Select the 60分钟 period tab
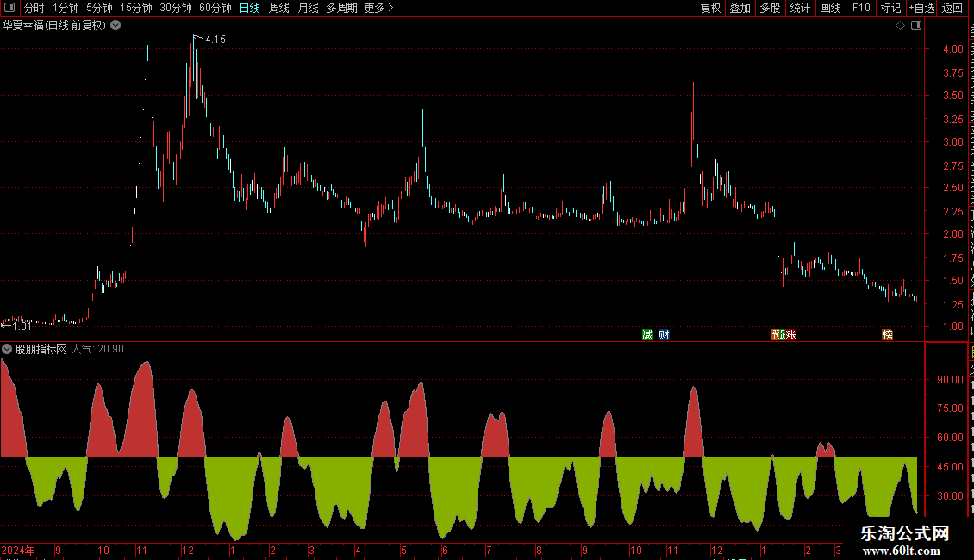 coord(215,8)
